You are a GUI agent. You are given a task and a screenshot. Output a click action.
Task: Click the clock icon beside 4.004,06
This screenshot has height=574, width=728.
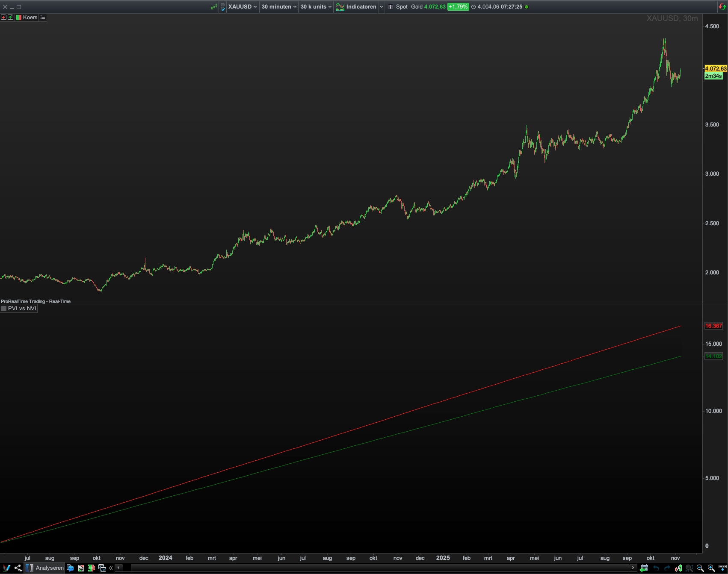(x=473, y=7)
